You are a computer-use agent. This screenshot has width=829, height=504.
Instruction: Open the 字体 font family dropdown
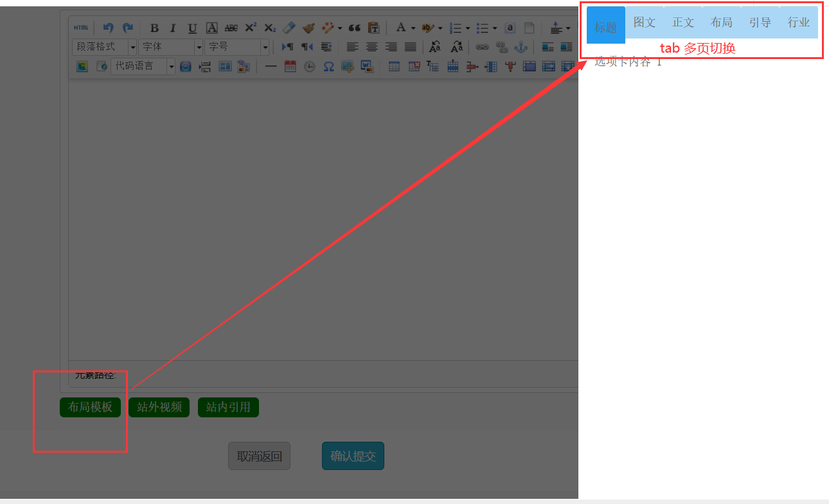pyautogui.click(x=171, y=47)
